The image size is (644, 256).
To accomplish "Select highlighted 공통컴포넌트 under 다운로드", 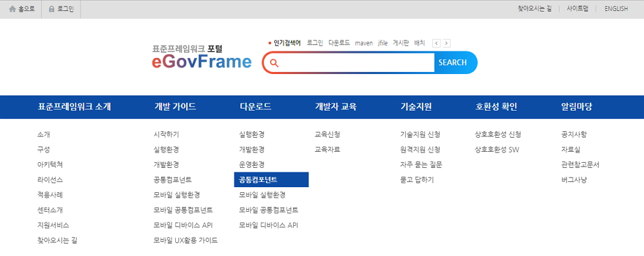I will pyautogui.click(x=271, y=179).
